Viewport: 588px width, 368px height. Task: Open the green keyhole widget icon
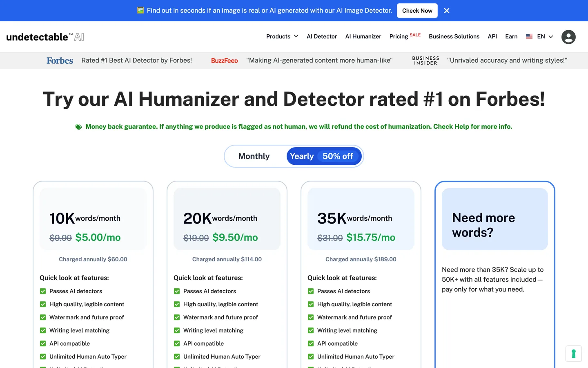tap(574, 354)
